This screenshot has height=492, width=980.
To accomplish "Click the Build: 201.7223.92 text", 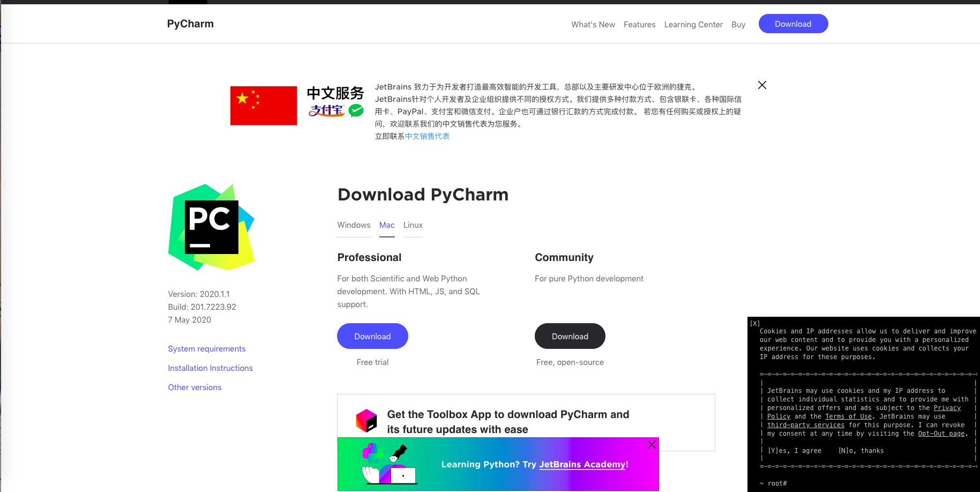I will point(202,307).
